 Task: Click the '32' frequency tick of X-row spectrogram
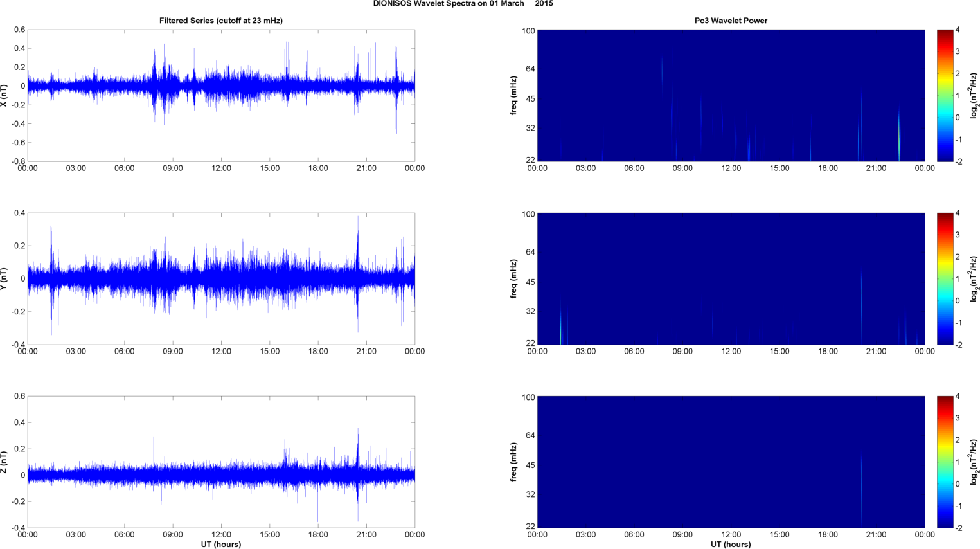point(530,129)
